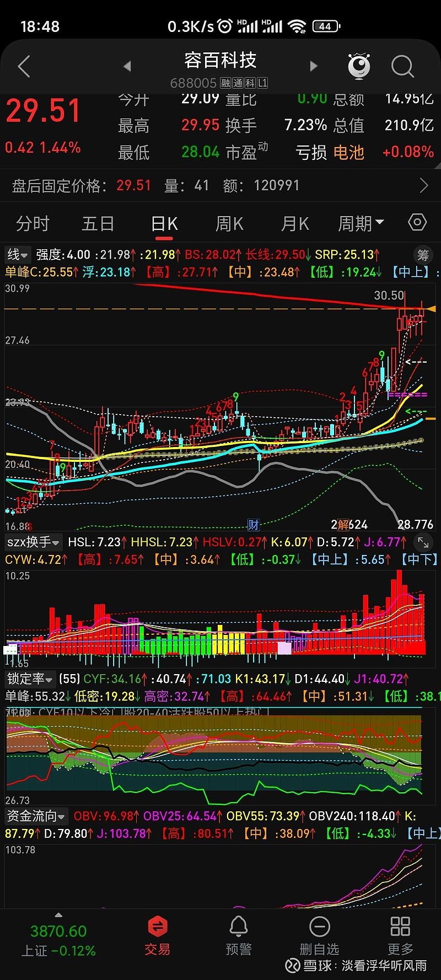
Task: Expand the index bar up arrow above 3870.60
Action: (58, 914)
